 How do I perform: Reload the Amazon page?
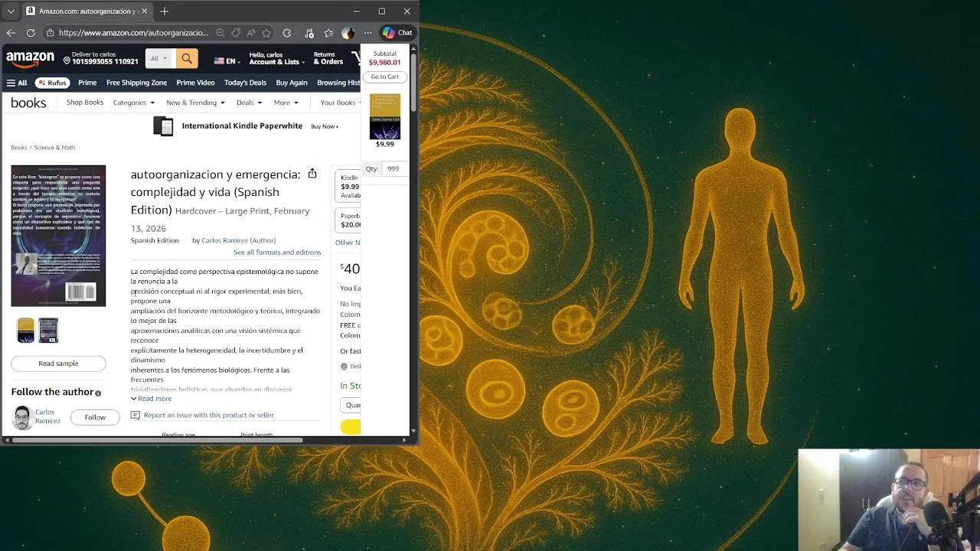point(31,33)
